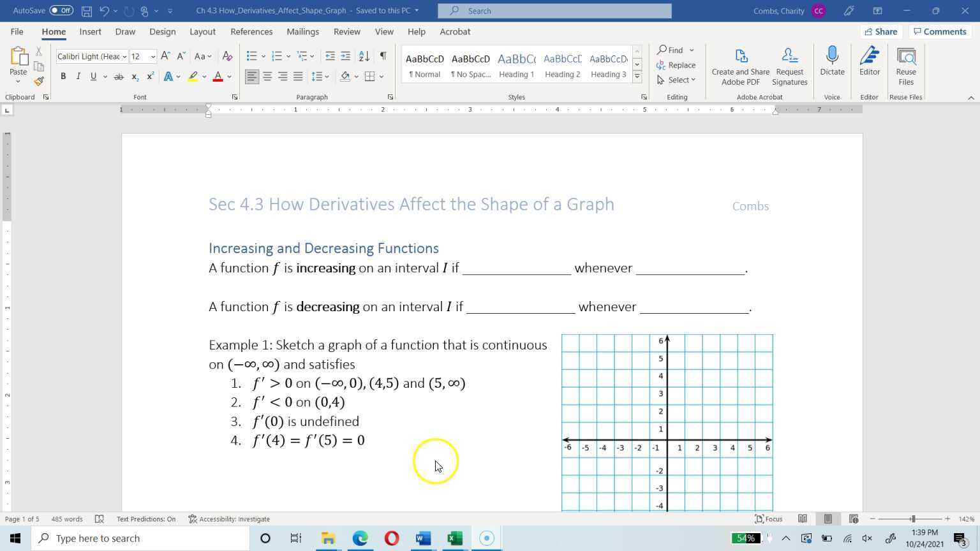Switch to Web Layout view
980x551 pixels.
(854, 519)
